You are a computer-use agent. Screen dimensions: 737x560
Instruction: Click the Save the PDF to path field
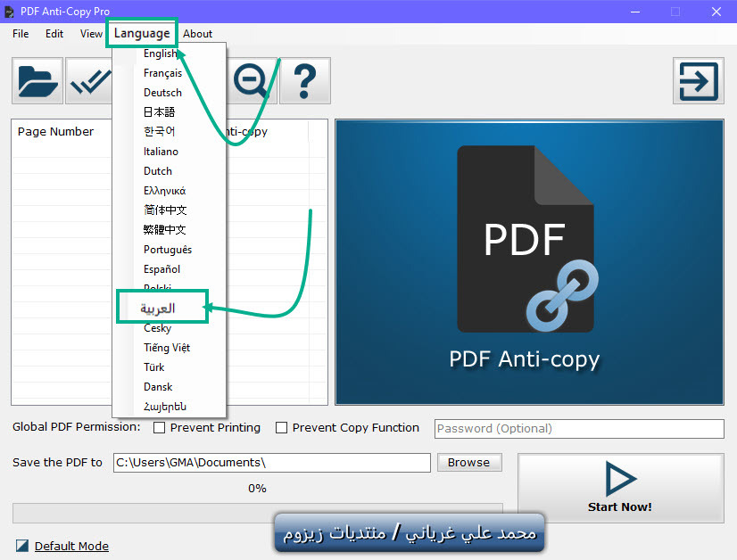(271, 462)
